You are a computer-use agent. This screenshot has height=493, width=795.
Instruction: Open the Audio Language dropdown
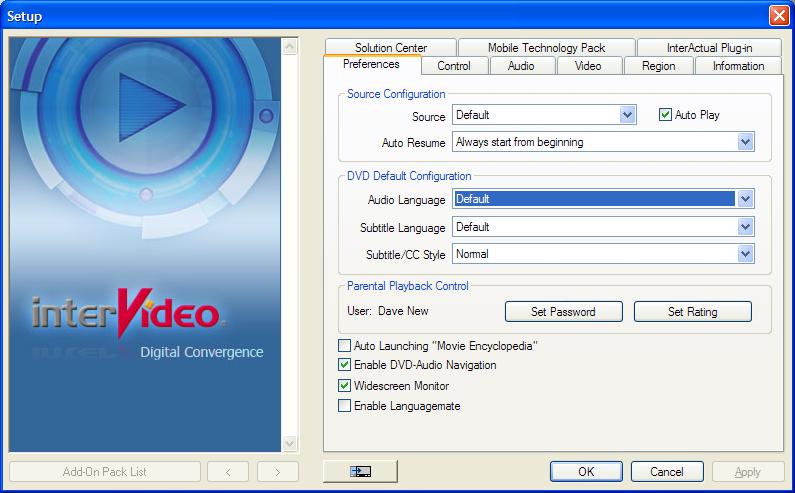pyautogui.click(x=745, y=199)
